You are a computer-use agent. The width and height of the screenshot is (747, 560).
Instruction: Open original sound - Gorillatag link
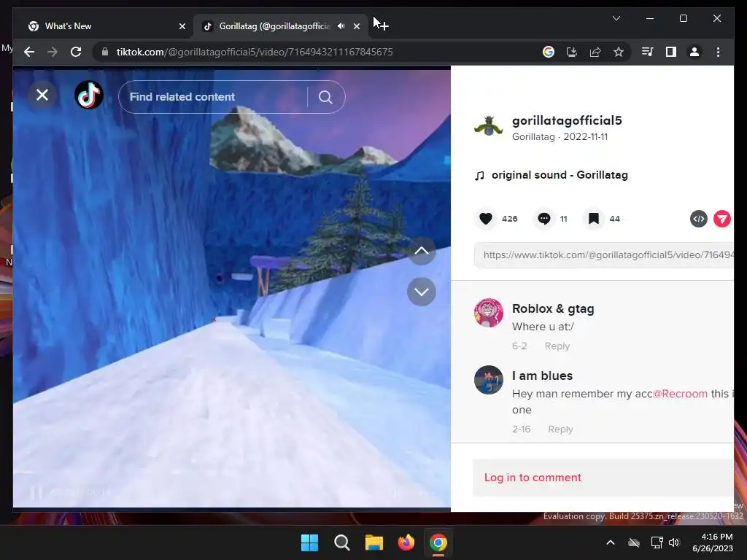coord(560,175)
